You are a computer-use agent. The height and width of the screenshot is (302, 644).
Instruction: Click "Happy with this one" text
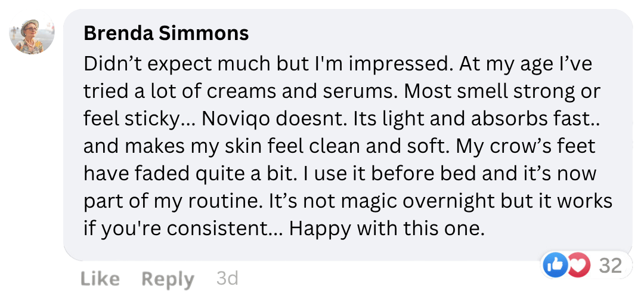[386, 228]
